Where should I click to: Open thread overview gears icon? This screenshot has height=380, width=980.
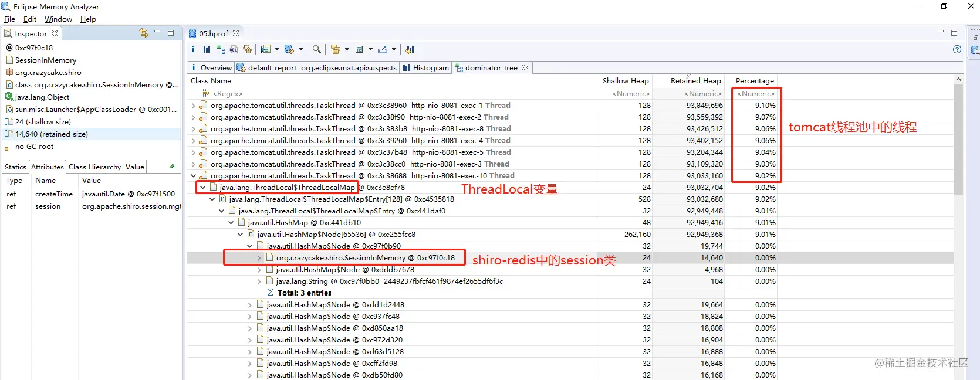[247, 49]
